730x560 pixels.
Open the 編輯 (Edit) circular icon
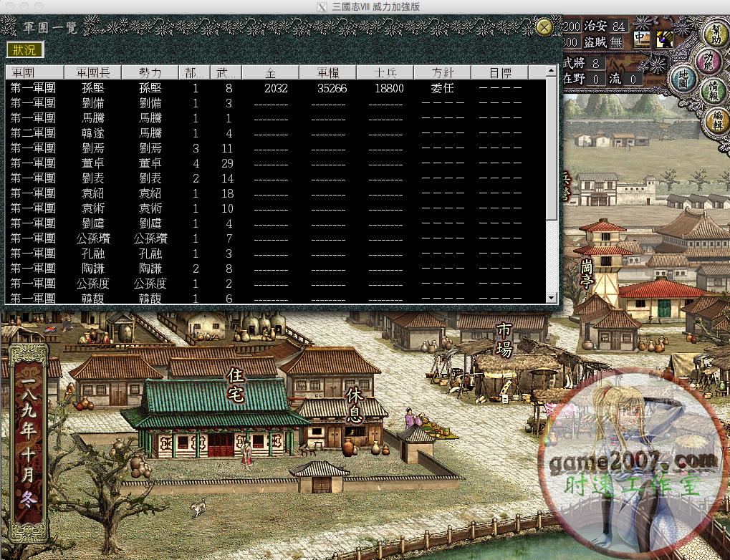[x=717, y=121]
